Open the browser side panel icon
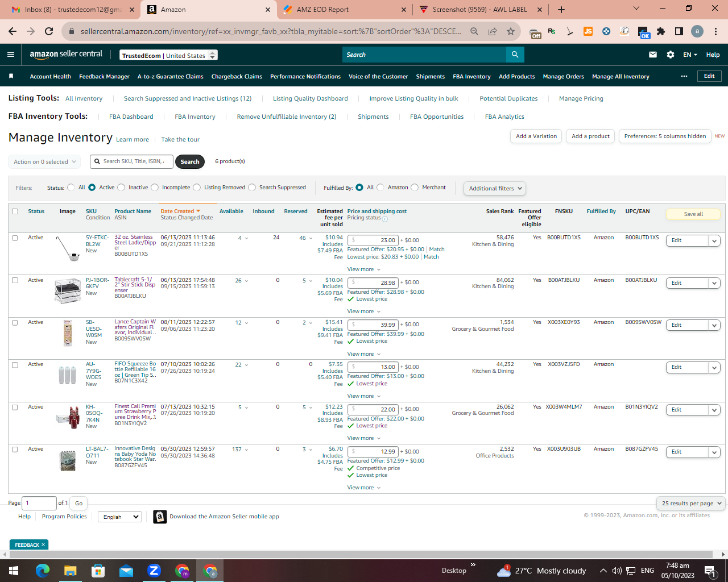The width and height of the screenshot is (728, 582). pos(679,31)
